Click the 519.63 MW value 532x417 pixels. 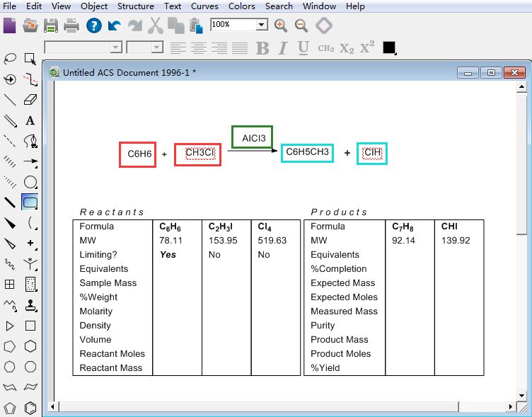[x=272, y=241]
